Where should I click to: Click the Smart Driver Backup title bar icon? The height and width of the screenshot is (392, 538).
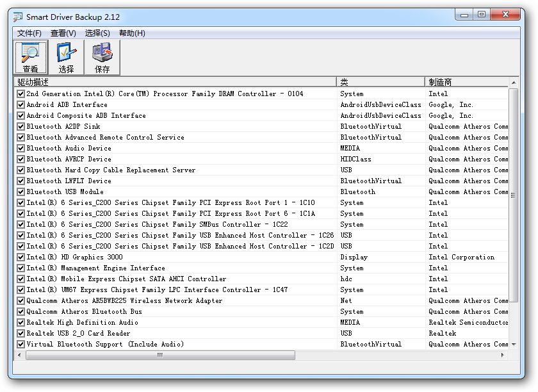click(x=18, y=17)
